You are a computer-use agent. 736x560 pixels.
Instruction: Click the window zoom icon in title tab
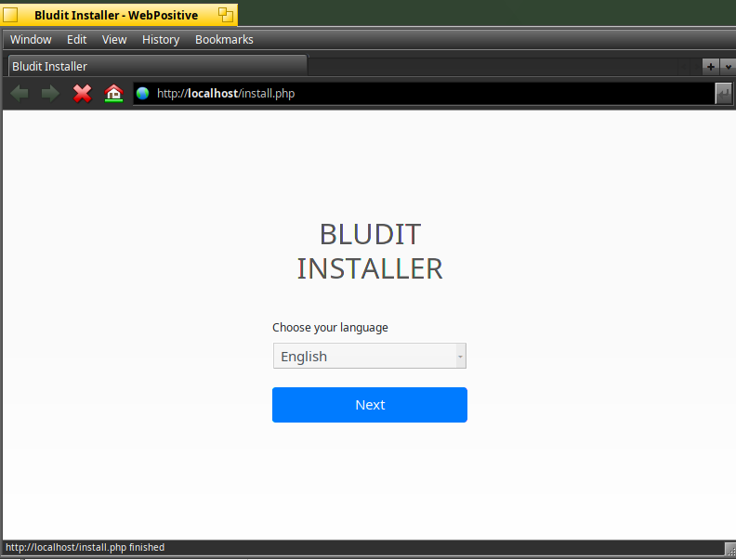[x=226, y=15]
